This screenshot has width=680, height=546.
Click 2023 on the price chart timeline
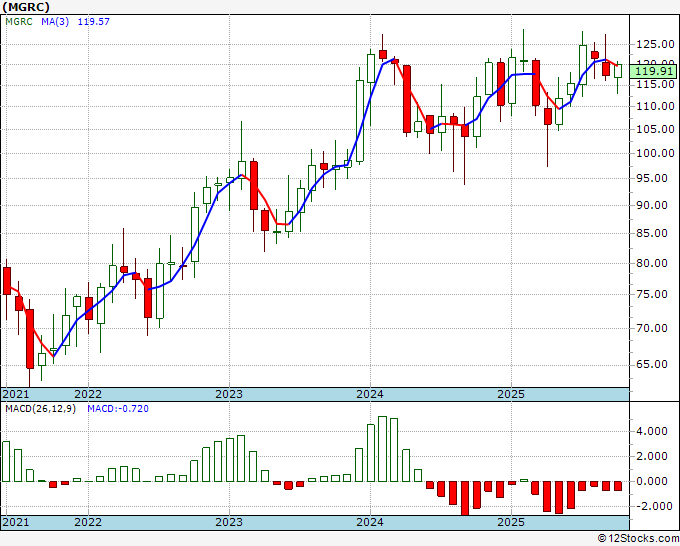[229, 394]
